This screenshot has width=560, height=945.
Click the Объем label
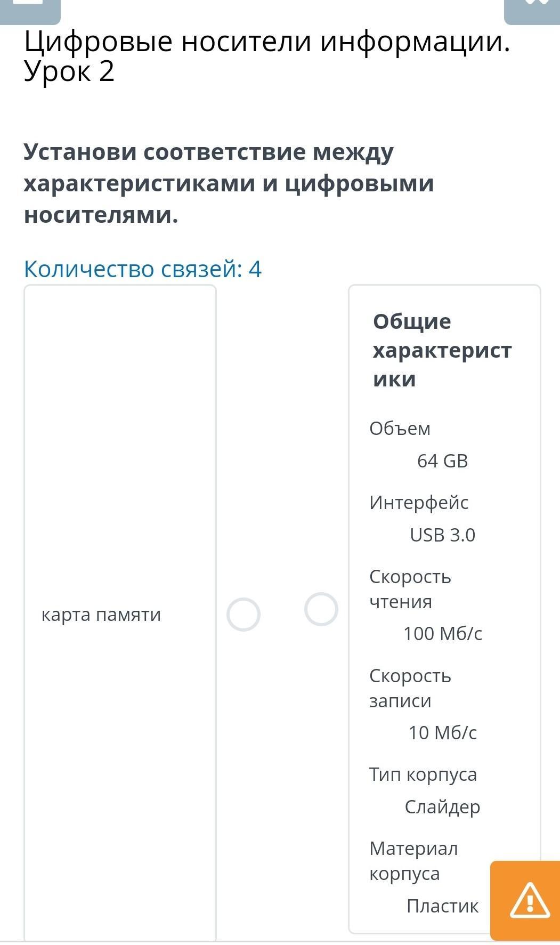point(400,428)
